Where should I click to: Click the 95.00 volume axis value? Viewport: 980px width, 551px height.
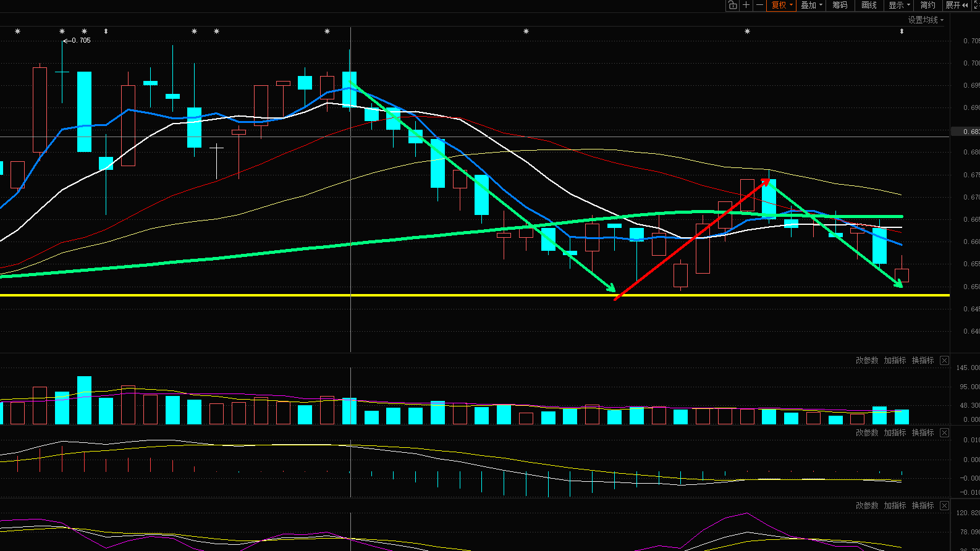click(969, 387)
